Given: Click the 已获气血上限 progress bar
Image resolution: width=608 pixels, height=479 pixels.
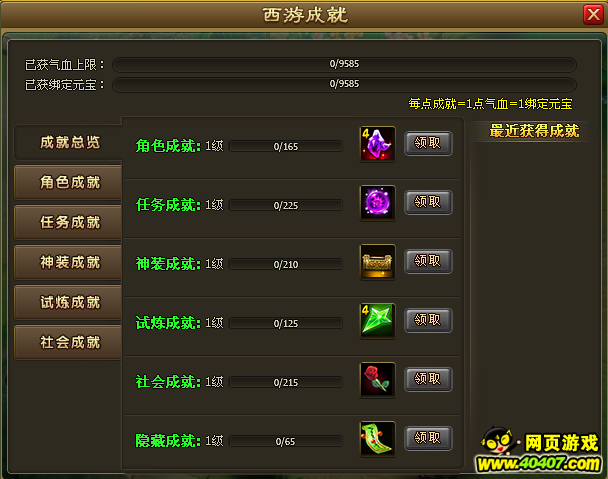Looking at the screenshot, I should click(344, 64).
